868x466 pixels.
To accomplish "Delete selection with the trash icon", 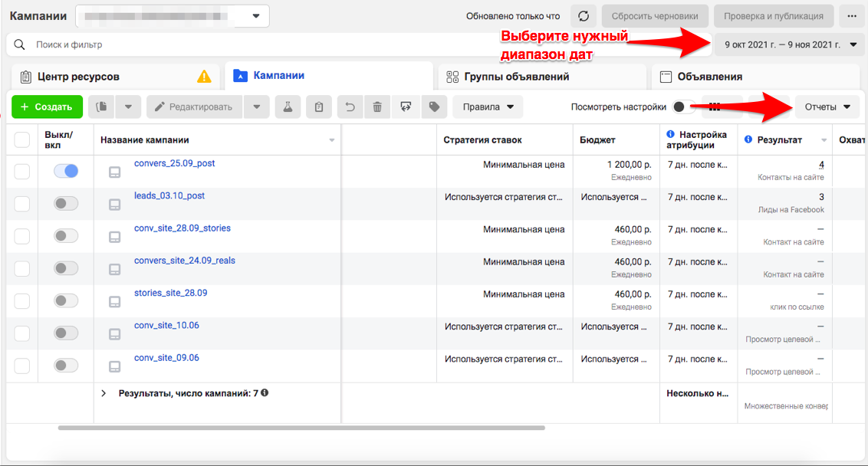I will pyautogui.click(x=377, y=107).
